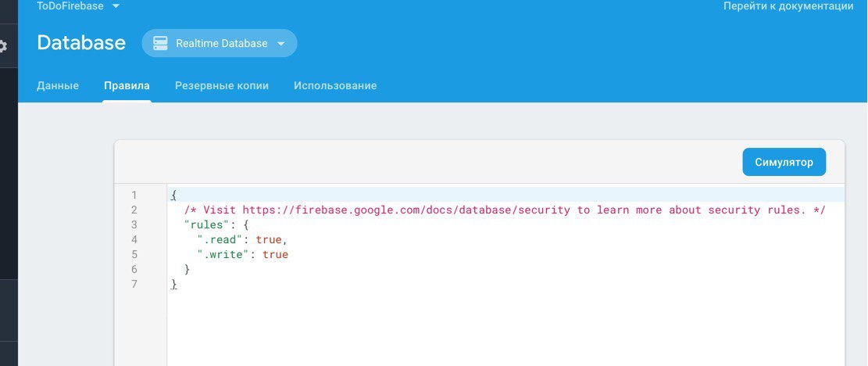Viewport: 868px width, 366px height.
Task: Expand the Realtime Database selector
Action: pos(220,43)
